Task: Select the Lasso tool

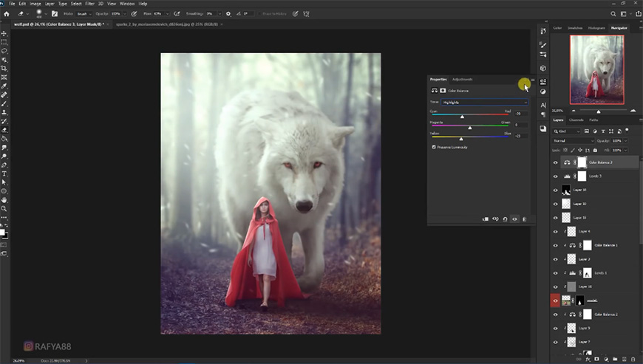Action: point(4,51)
